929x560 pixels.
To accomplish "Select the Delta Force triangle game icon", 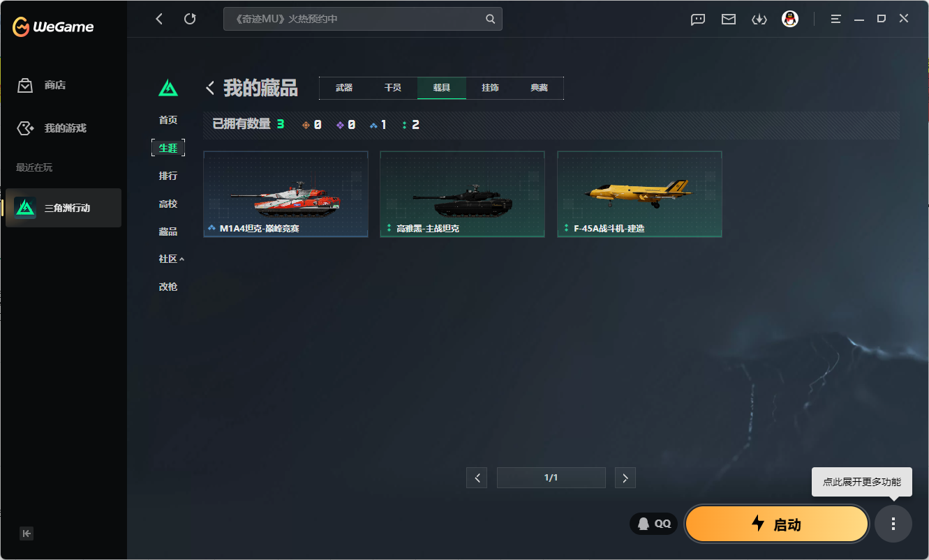I will tap(25, 207).
